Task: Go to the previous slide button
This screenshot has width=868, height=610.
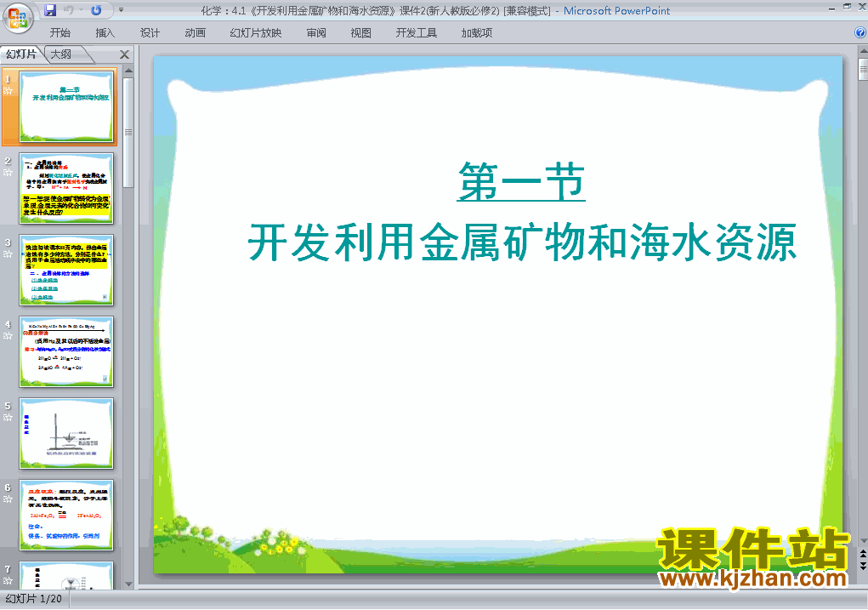Action: (x=863, y=554)
